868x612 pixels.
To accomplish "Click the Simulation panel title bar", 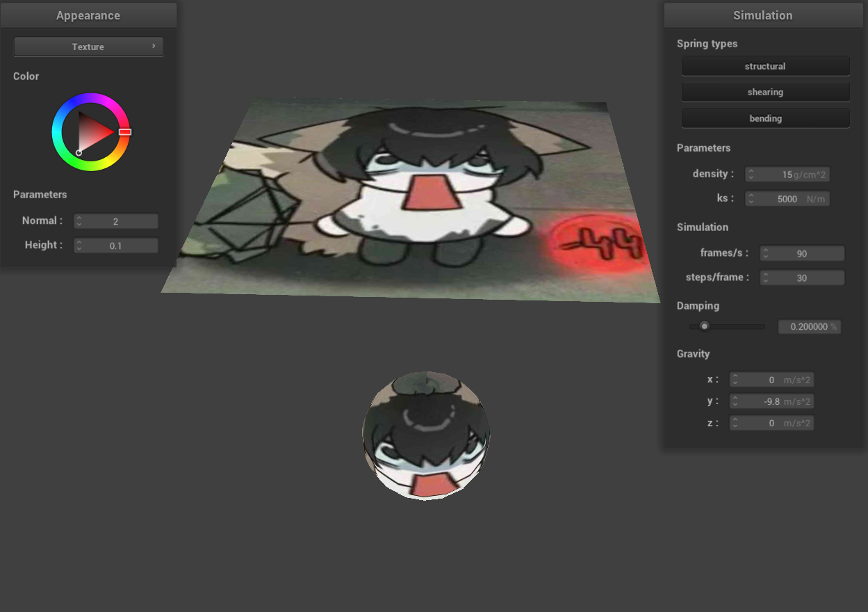I will pos(763,15).
